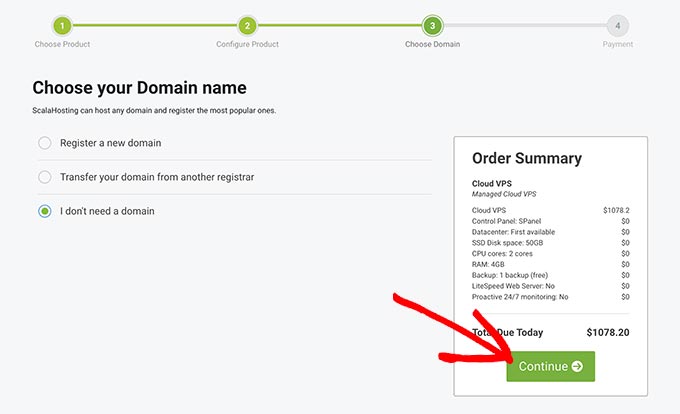This screenshot has width=680, height=414.
Task: Click the step 1 circle icon
Action: (62, 25)
